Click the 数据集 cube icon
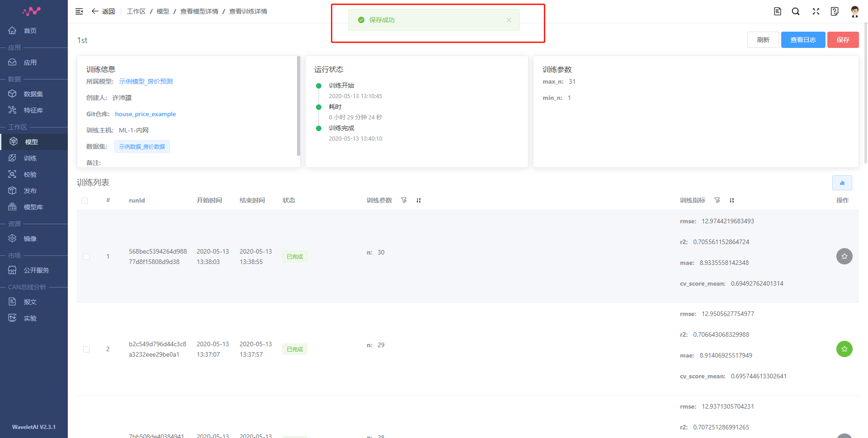This screenshot has width=868, height=438. (x=12, y=94)
